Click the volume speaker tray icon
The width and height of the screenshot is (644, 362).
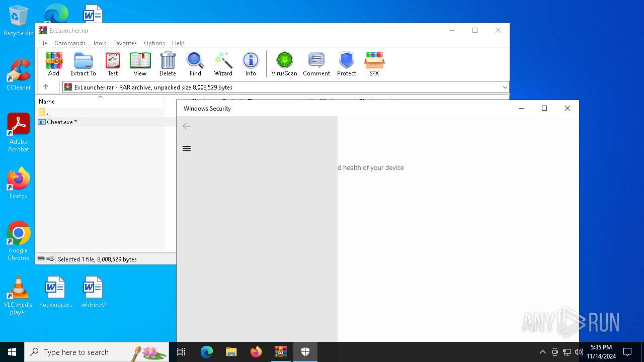tap(579, 352)
